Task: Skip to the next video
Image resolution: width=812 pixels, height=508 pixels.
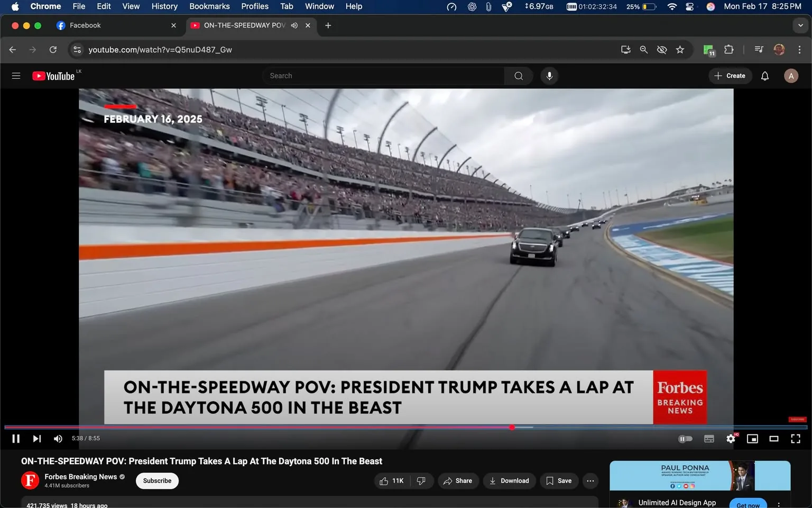Action: click(x=36, y=438)
